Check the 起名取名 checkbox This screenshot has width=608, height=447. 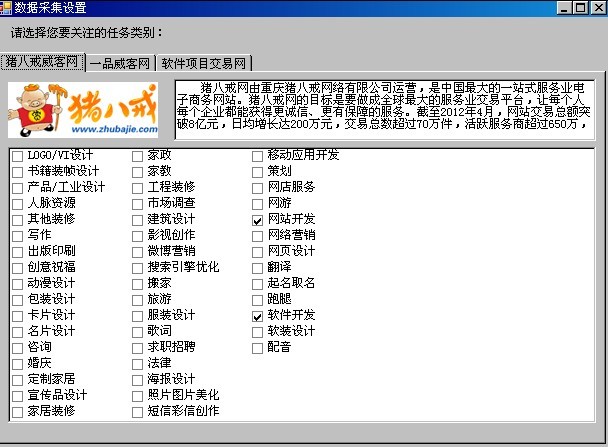(x=257, y=284)
